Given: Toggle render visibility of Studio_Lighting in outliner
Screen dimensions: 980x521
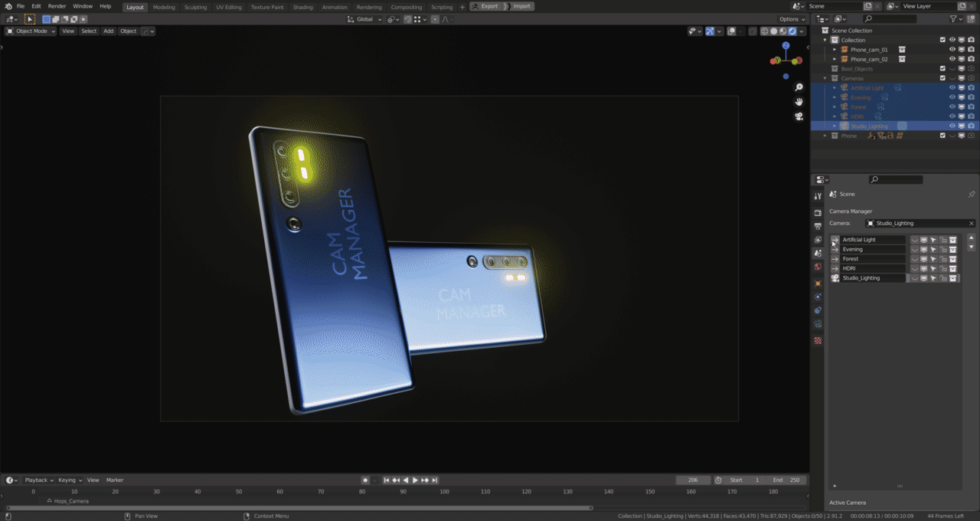Looking at the screenshot, I should tap(971, 126).
